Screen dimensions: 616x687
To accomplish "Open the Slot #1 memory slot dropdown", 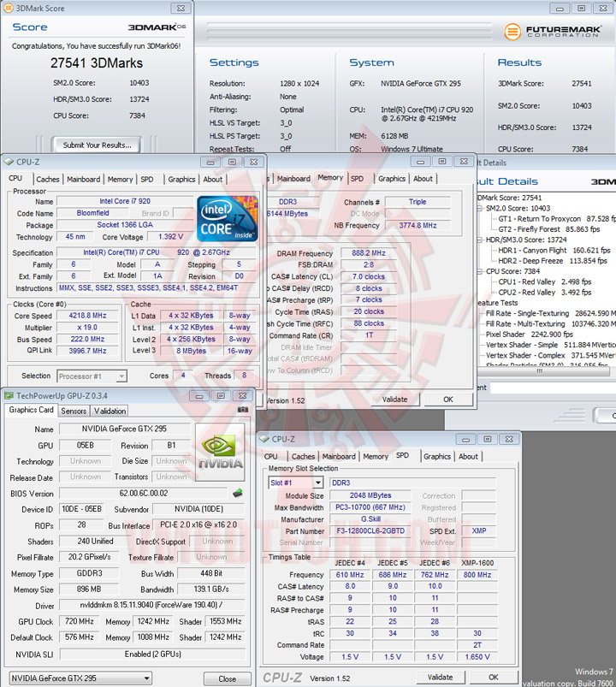I will point(318,483).
